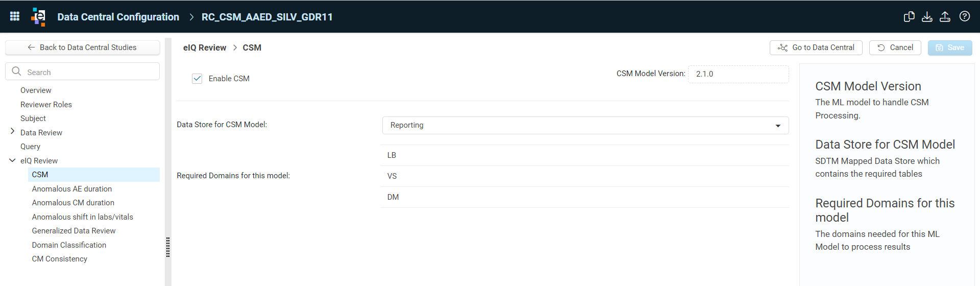Click the upload icon in header
Image resolution: width=980 pixels, height=286 pixels.
[x=945, y=16]
